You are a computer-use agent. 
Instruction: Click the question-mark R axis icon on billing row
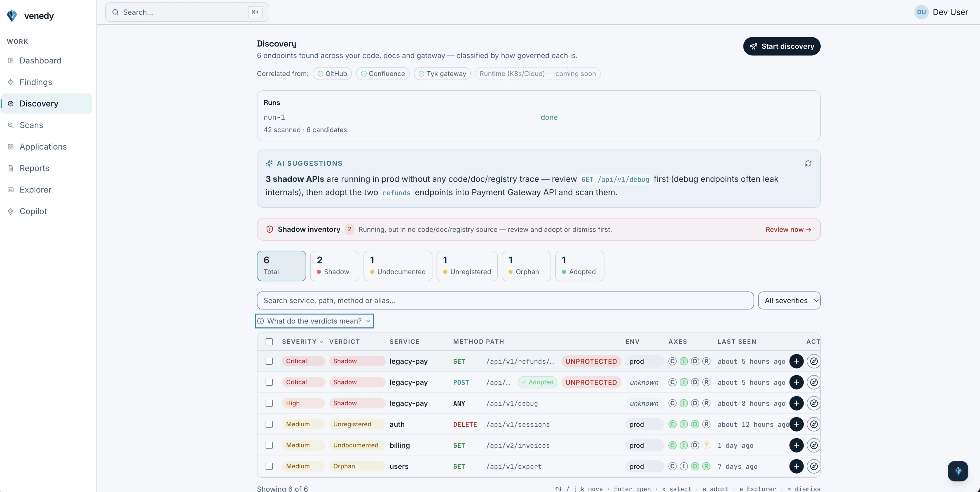[706, 445]
